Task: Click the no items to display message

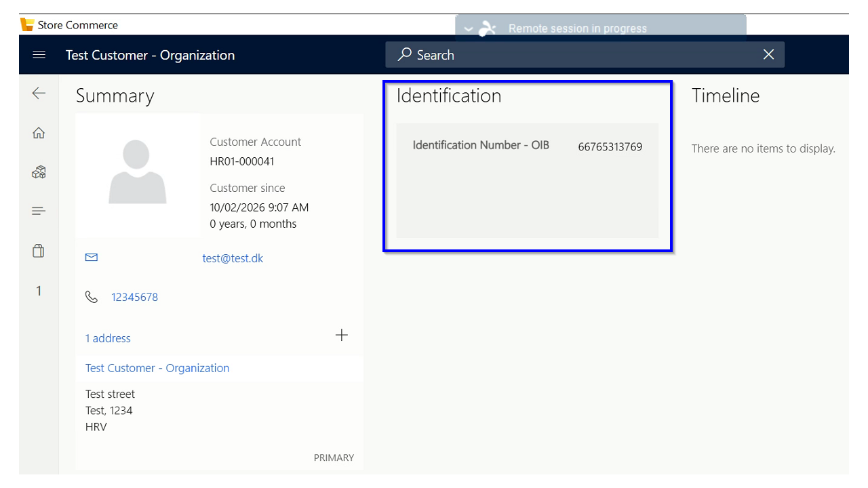Action: 764,148
